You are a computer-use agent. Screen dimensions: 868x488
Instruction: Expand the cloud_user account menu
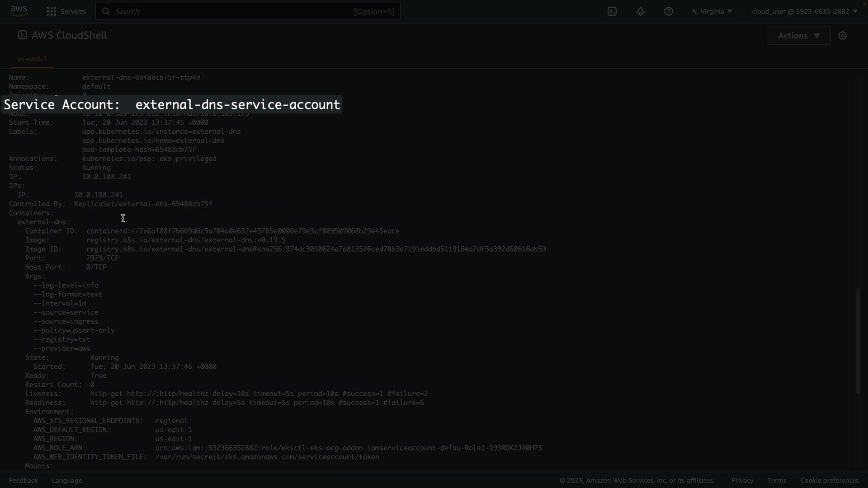[804, 11]
